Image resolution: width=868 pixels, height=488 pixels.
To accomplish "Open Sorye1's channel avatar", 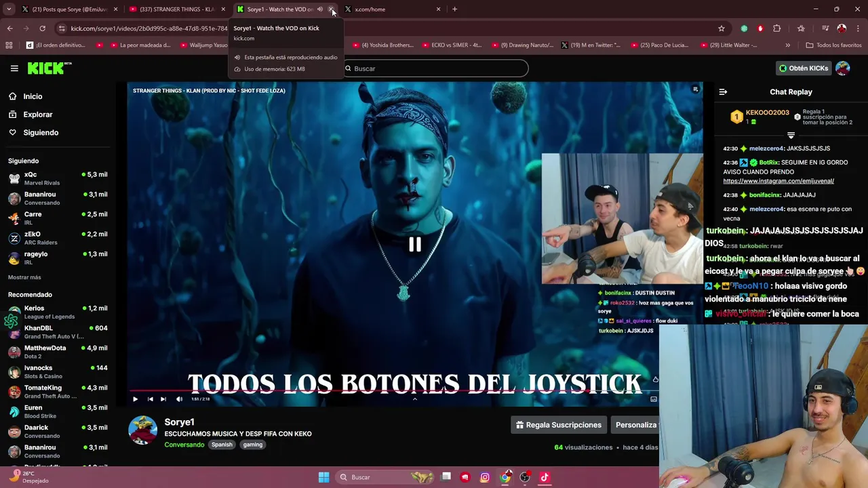I will [x=143, y=430].
